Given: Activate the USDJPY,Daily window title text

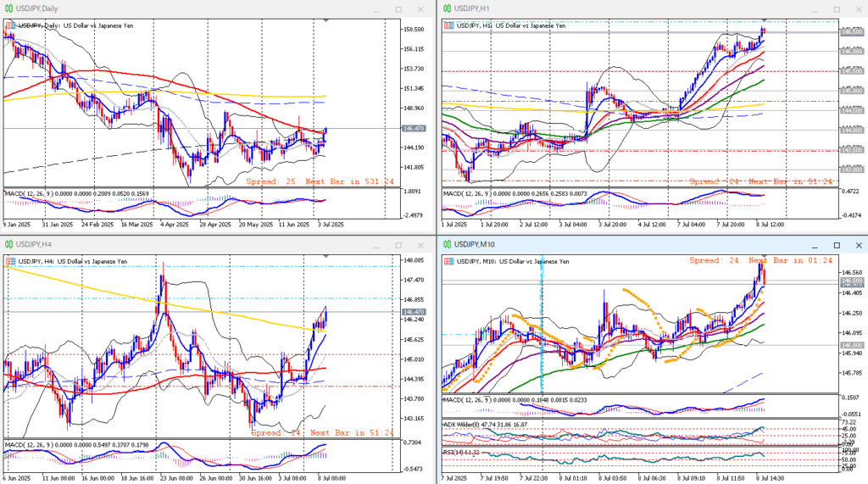Looking at the screenshot, I should point(36,8).
